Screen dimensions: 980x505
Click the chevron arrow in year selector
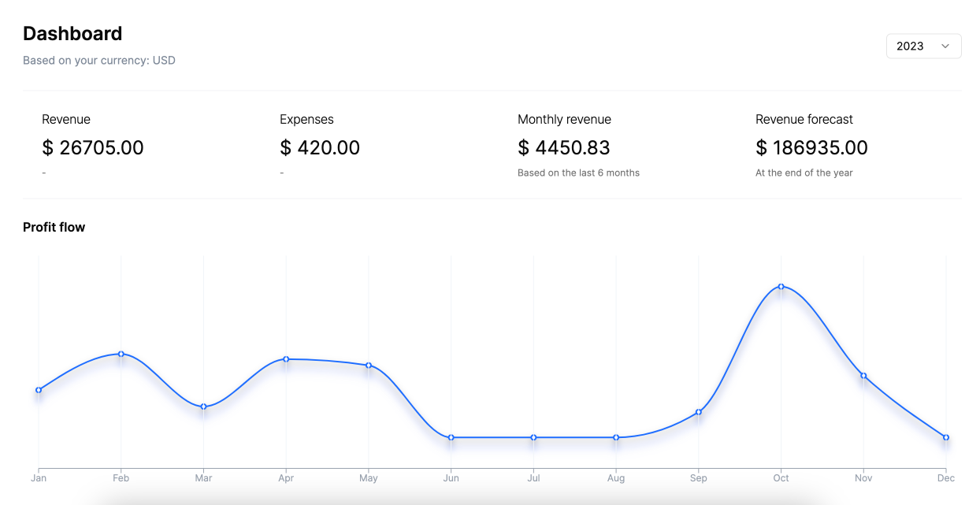[x=945, y=46]
